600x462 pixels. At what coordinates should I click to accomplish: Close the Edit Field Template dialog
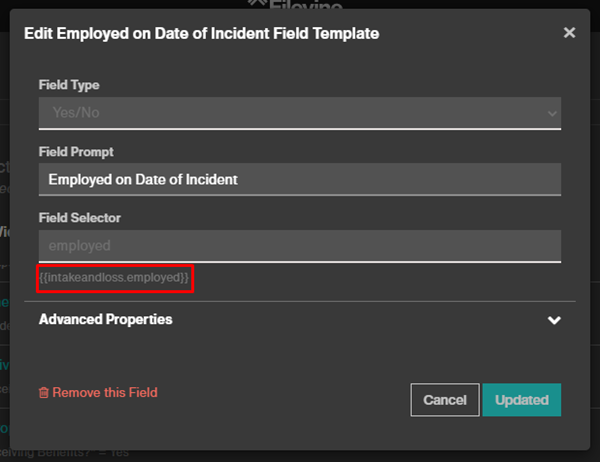569,33
